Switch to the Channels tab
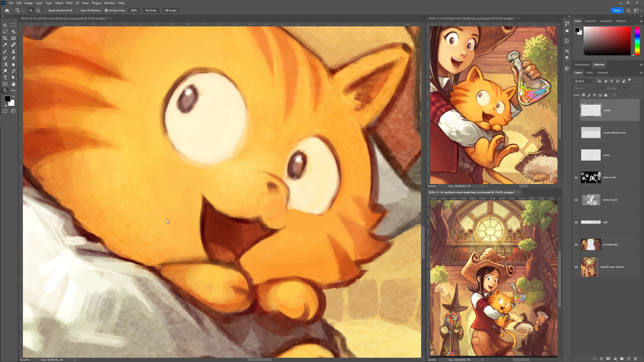Screen dimensions: 644x362 pyautogui.click(x=602, y=73)
